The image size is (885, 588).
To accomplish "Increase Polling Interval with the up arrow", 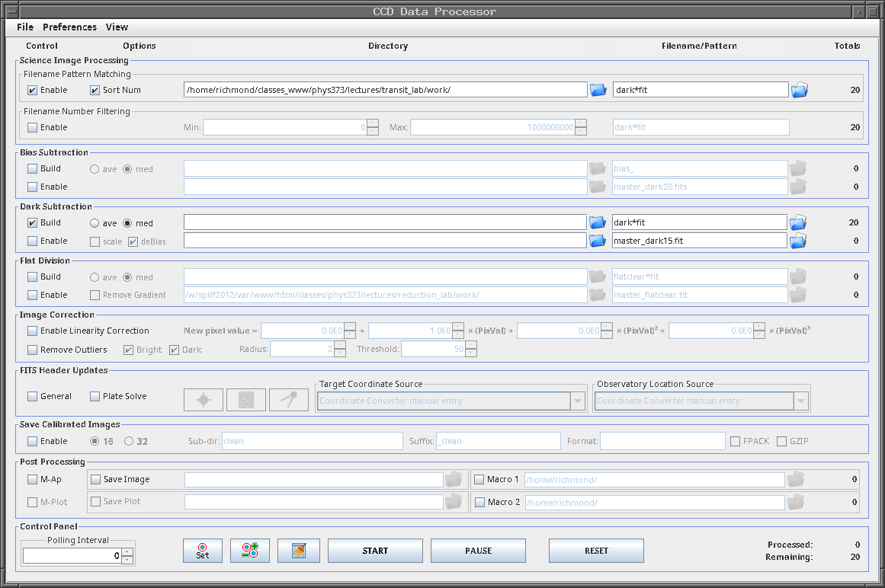I will (x=127, y=552).
